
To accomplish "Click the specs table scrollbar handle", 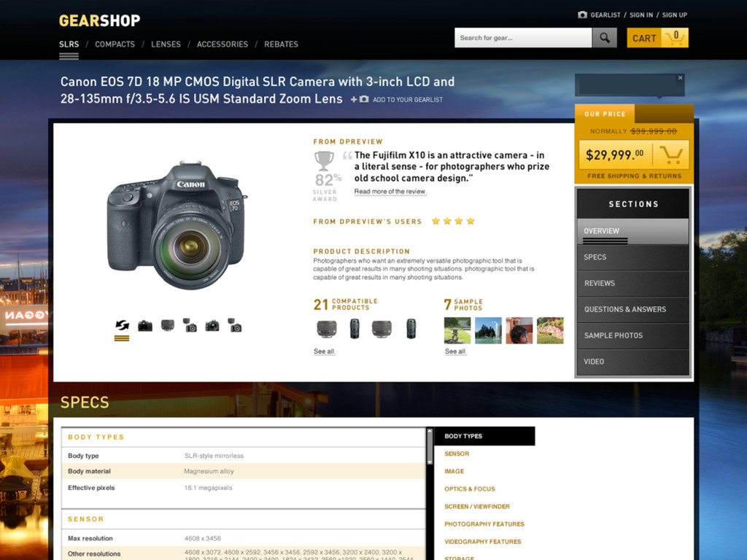I will click(x=430, y=446).
